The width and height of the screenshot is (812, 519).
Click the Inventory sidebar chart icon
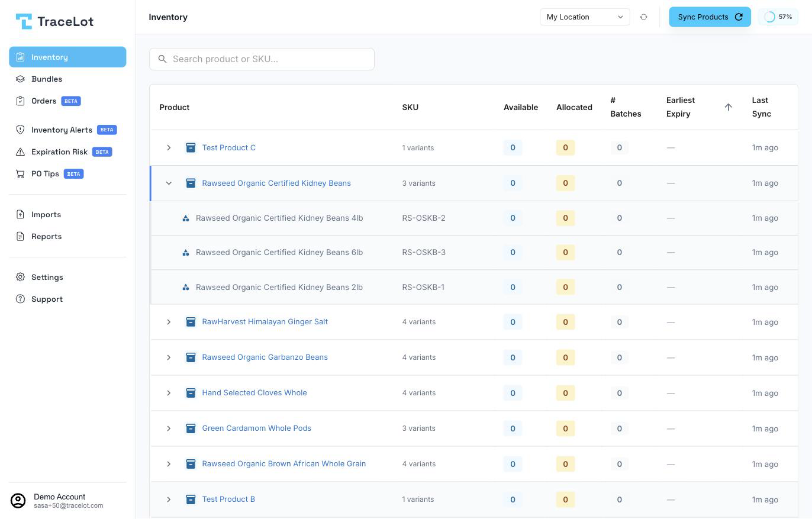click(21, 57)
